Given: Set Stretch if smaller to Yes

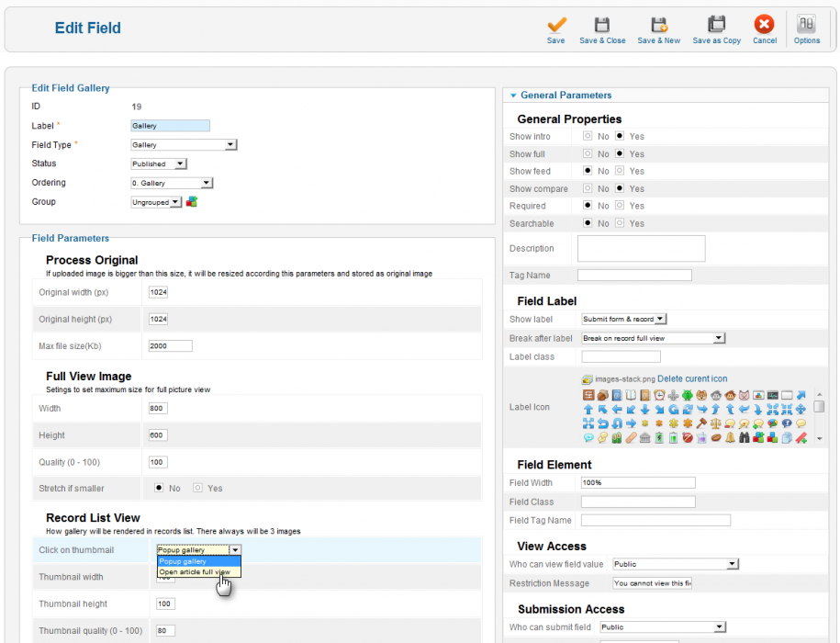Looking at the screenshot, I should pyautogui.click(x=196, y=489).
